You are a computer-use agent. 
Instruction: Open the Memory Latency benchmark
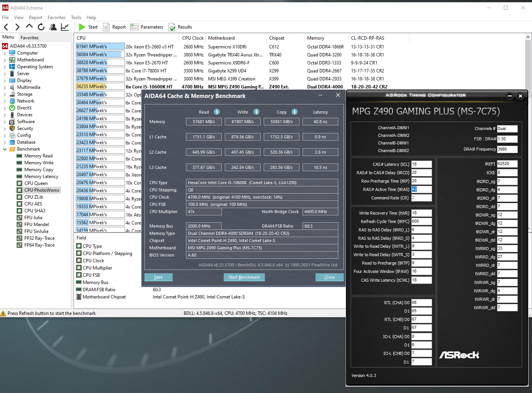[41, 176]
